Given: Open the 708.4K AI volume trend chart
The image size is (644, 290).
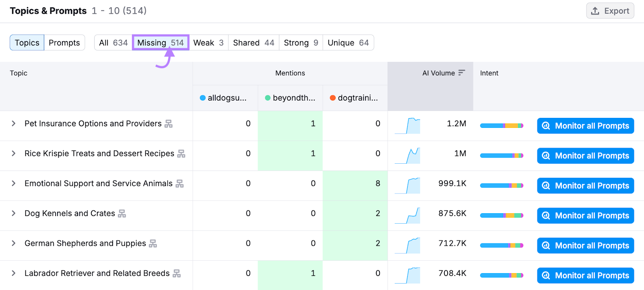Looking at the screenshot, I should 407,276.
